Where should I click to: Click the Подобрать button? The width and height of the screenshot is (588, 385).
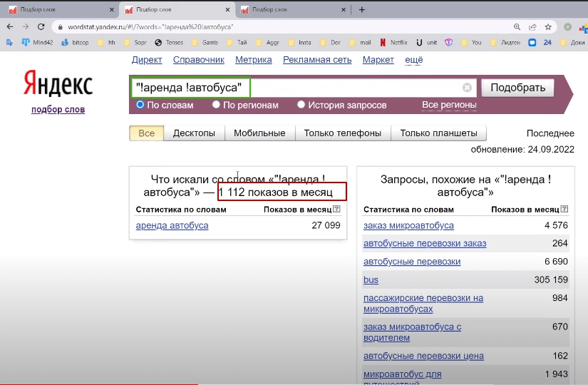[517, 88]
